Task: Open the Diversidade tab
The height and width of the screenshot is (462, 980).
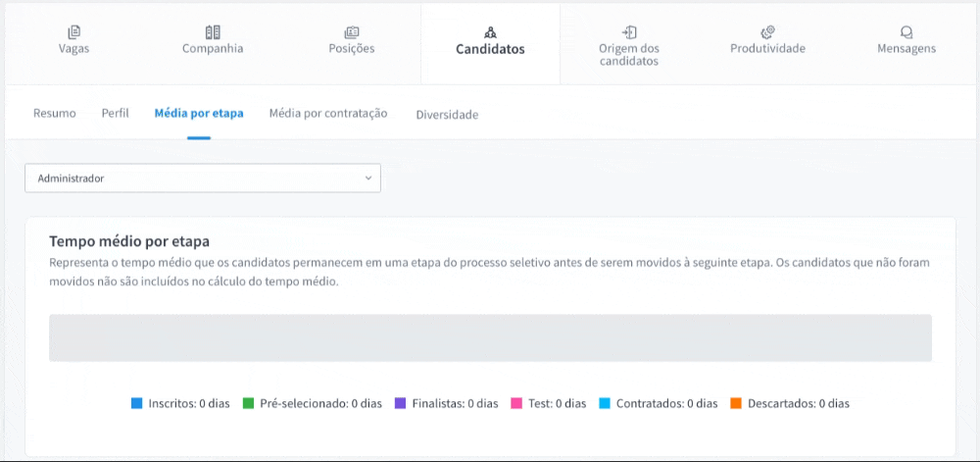Action: coord(447,115)
